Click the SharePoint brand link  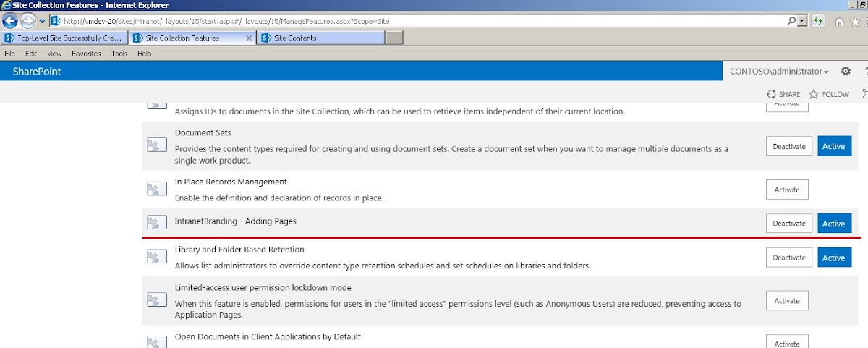37,72
